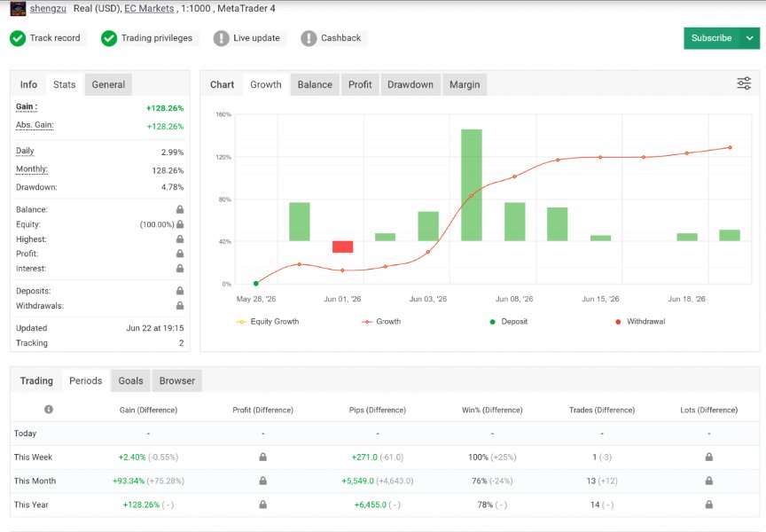766x532 pixels.
Task: Click the last growth line data point
Action: 730,147
